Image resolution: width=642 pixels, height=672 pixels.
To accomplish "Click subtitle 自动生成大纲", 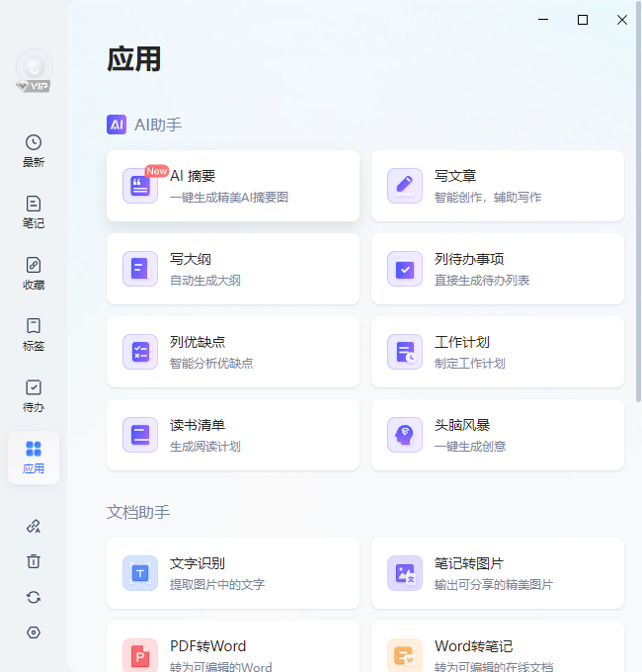I will coord(205,281).
